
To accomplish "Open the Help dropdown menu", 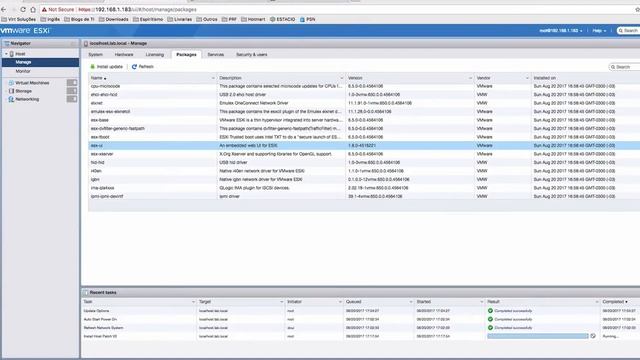I will point(599,31).
